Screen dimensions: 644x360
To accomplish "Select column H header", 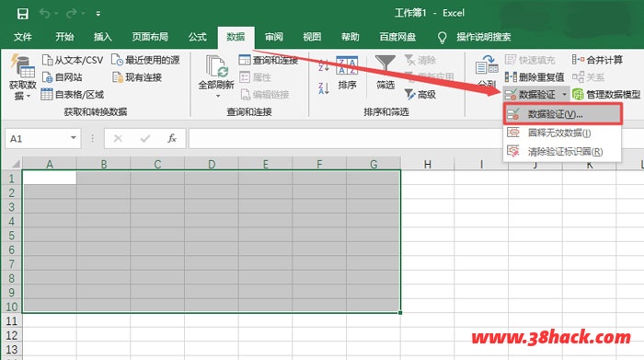I will point(428,165).
